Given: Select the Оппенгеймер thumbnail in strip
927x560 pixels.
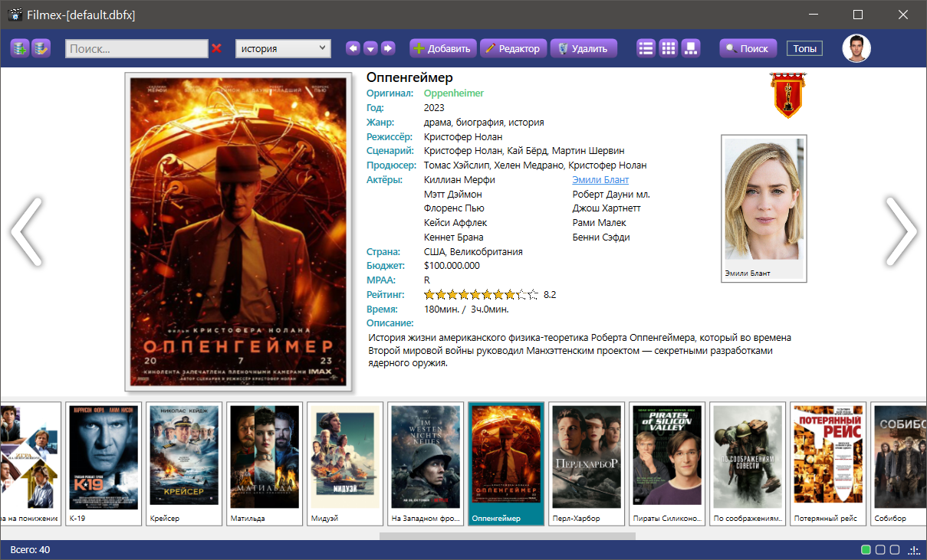Looking at the screenshot, I should [506, 463].
